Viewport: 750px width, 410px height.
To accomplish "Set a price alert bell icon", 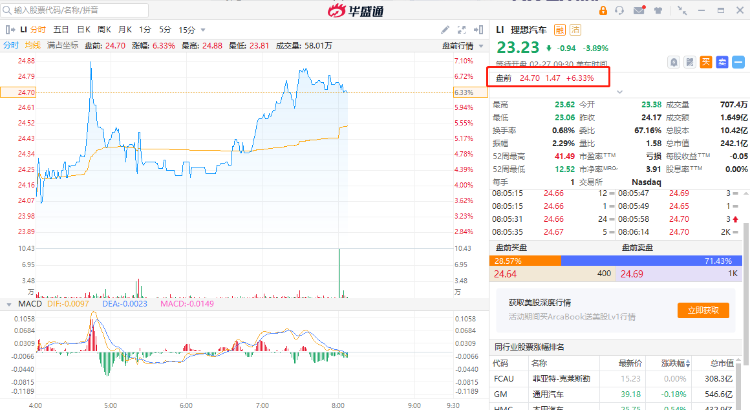I will 673,62.
